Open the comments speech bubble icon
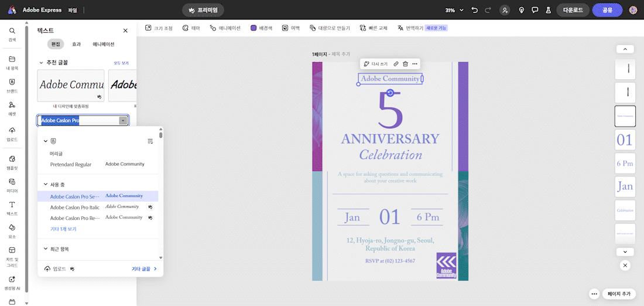Screen dimensions: 644x306 (535, 11)
